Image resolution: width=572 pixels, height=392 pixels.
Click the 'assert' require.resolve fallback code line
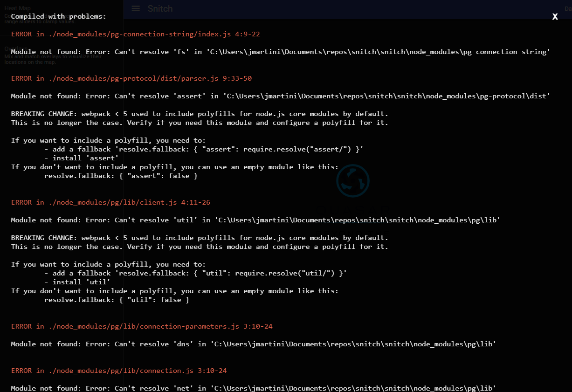[204, 149]
